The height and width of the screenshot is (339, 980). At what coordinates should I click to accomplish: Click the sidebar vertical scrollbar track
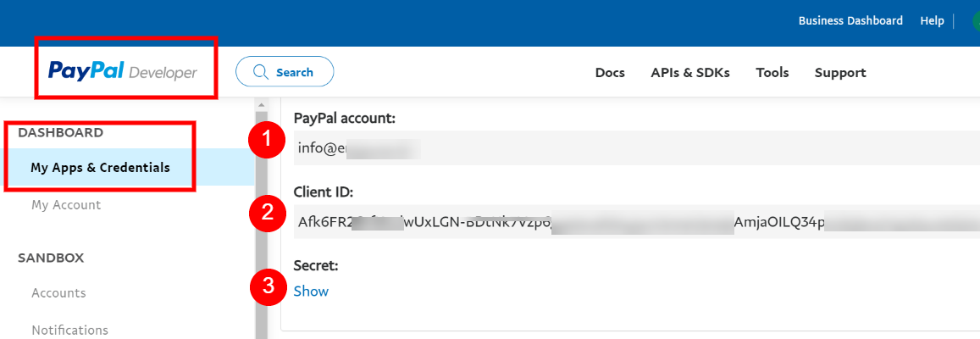point(261,225)
